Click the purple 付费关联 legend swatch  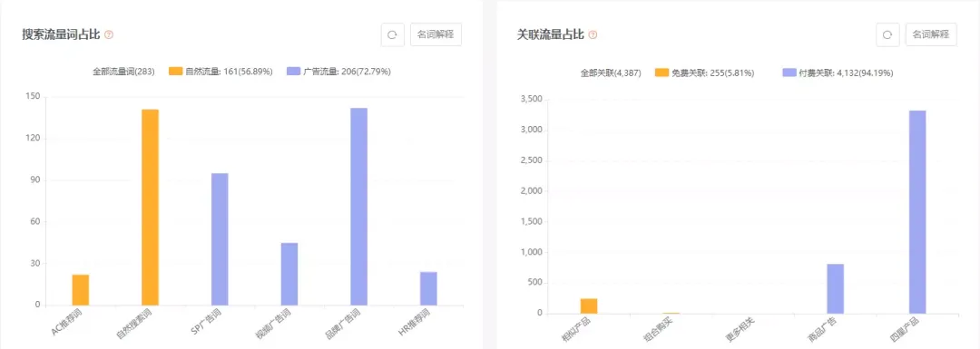(x=789, y=73)
